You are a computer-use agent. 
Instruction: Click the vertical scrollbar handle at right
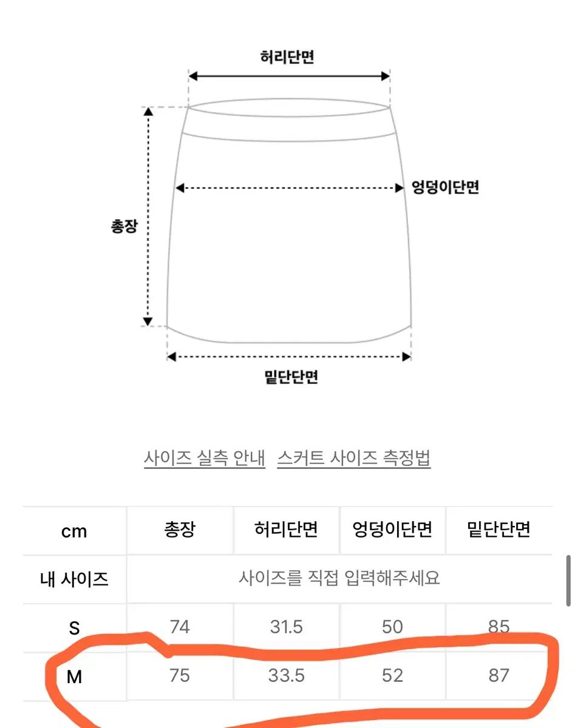click(x=568, y=581)
